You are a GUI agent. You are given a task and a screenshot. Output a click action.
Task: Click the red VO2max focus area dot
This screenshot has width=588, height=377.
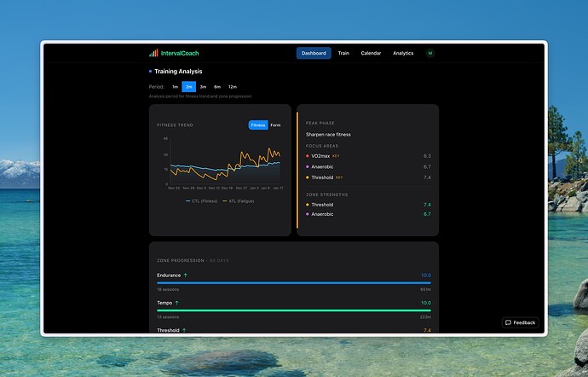pyautogui.click(x=308, y=156)
